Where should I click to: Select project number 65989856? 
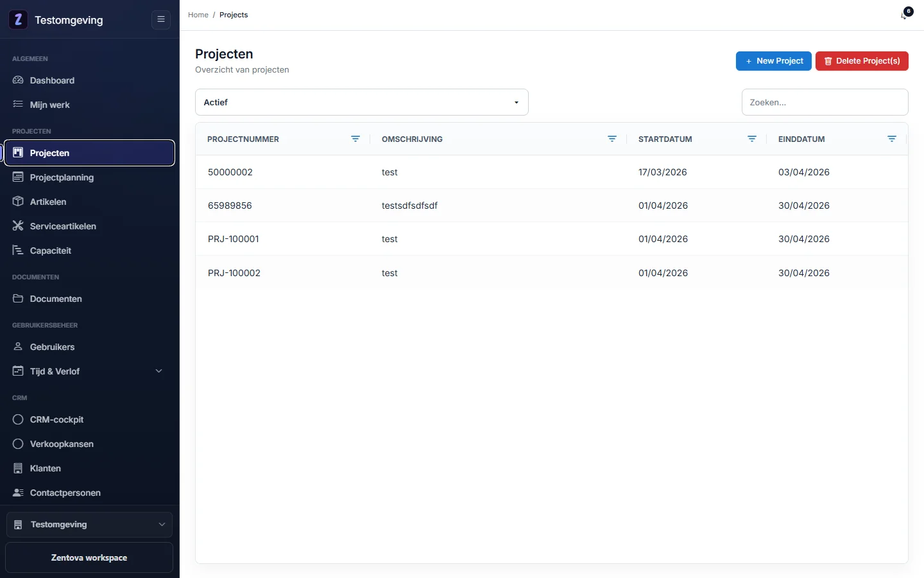coord(230,206)
